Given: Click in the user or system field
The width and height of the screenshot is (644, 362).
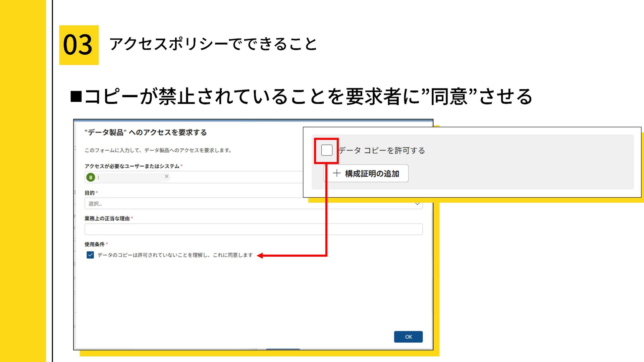Looking at the screenshot, I should [235, 177].
